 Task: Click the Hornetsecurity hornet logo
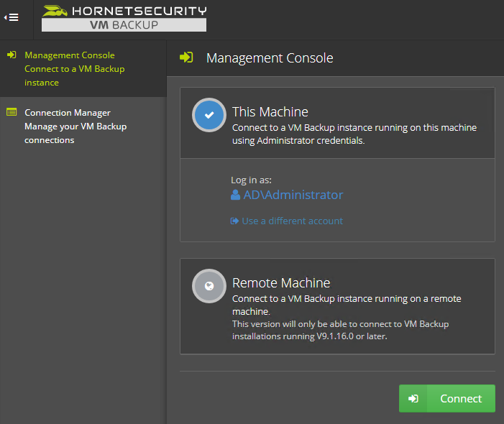(55, 11)
